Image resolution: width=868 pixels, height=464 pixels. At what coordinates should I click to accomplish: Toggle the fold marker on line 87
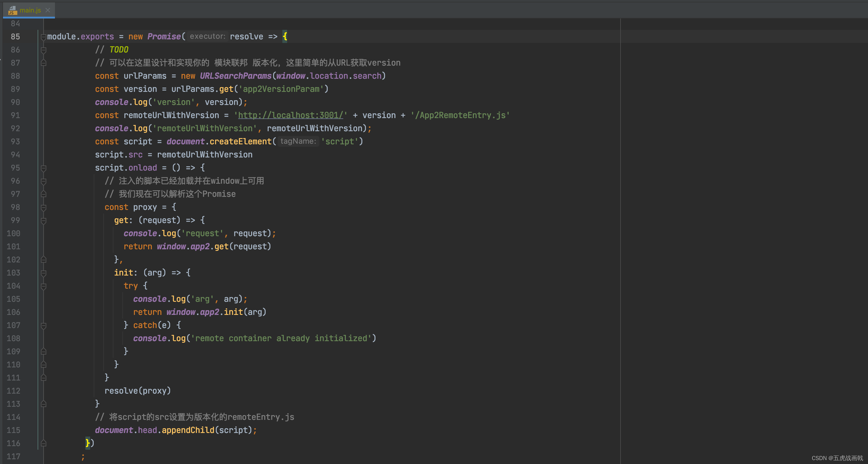(44, 63)
